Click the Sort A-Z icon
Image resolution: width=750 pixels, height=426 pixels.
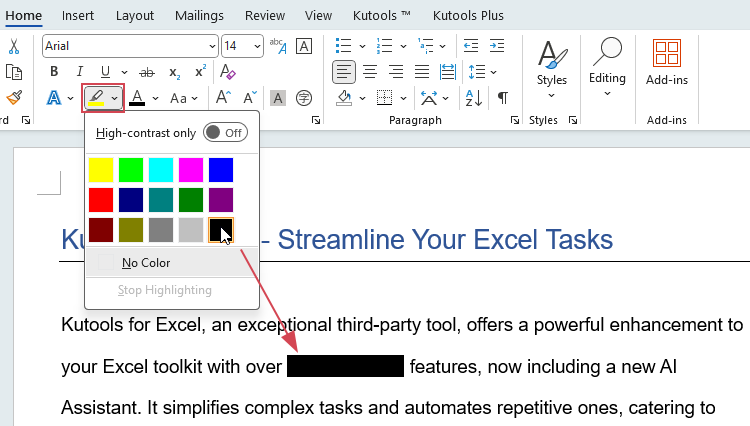pyautogui.click(x=473, y=98)
